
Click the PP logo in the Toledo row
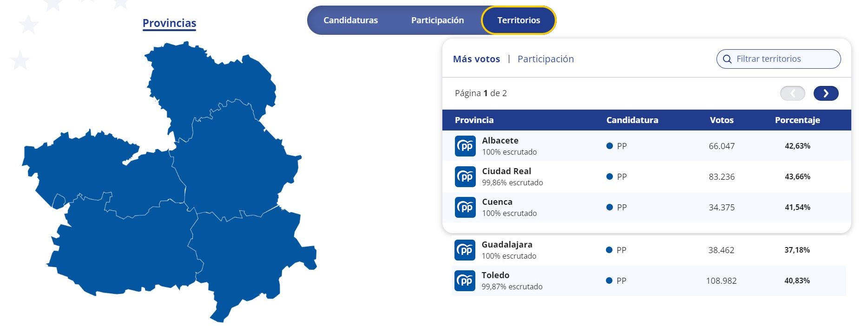pyautogui.click(x=465, y=281)
